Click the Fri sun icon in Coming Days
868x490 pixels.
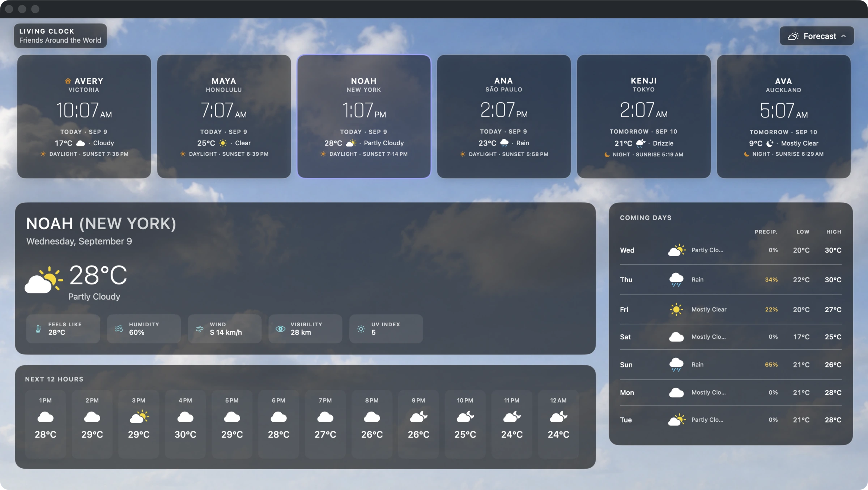tap(676, 309)
